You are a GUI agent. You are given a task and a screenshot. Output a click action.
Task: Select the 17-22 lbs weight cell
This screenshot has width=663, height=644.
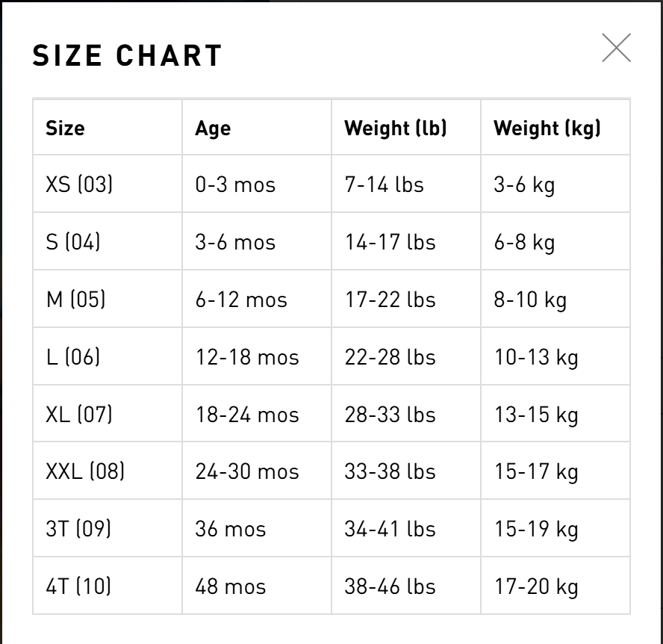(390, 300)
